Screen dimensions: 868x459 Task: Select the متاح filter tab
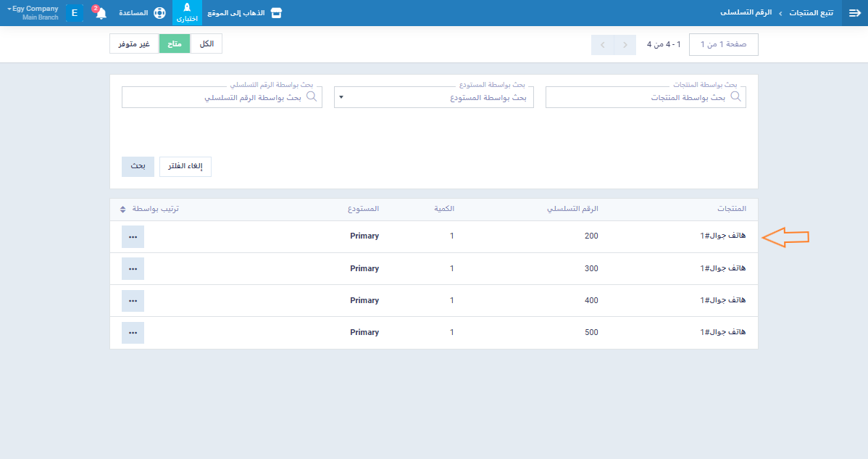coord(175,44)
